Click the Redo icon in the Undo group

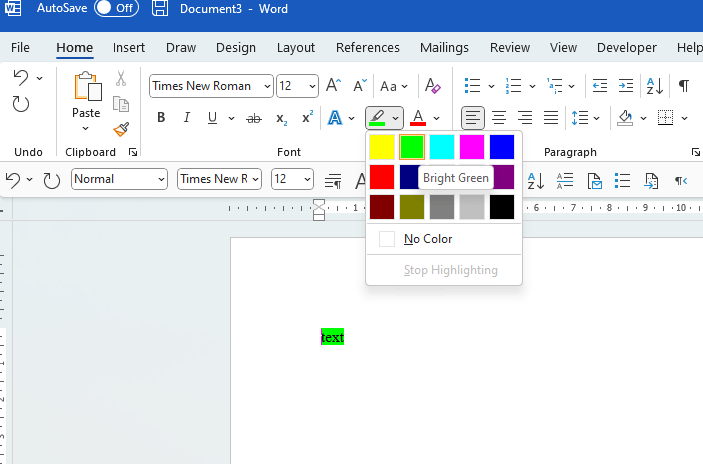[21, 104]
